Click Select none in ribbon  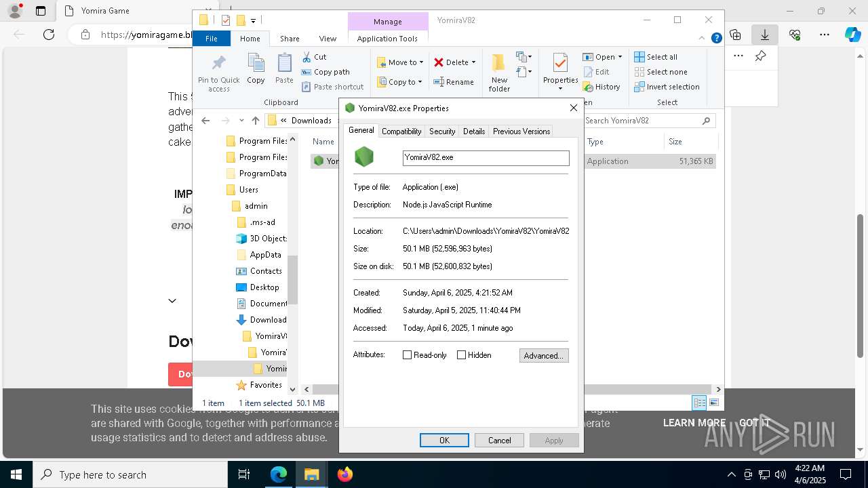click(660, 72)
